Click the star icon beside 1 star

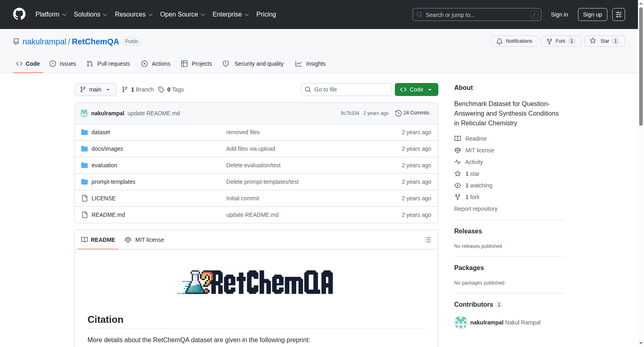pos(458,174)
